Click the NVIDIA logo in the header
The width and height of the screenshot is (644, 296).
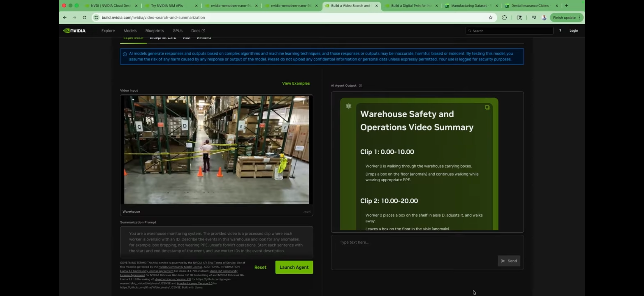74,31
